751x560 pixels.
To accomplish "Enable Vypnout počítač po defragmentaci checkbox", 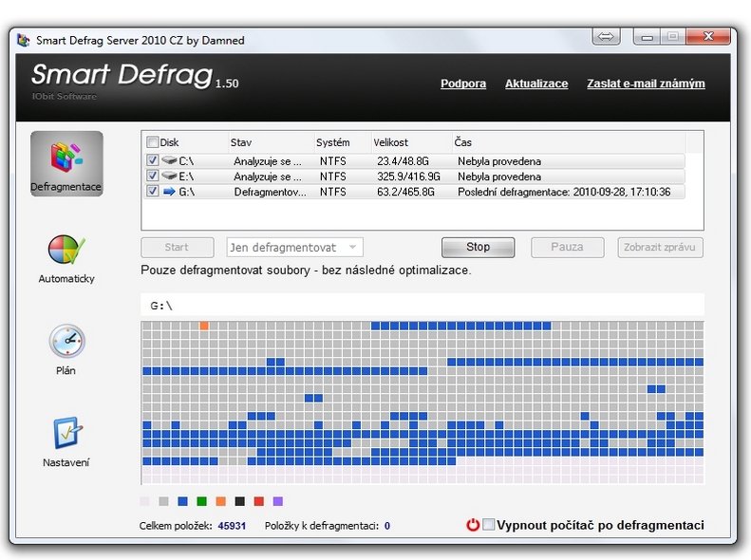I will pos(489,525).
